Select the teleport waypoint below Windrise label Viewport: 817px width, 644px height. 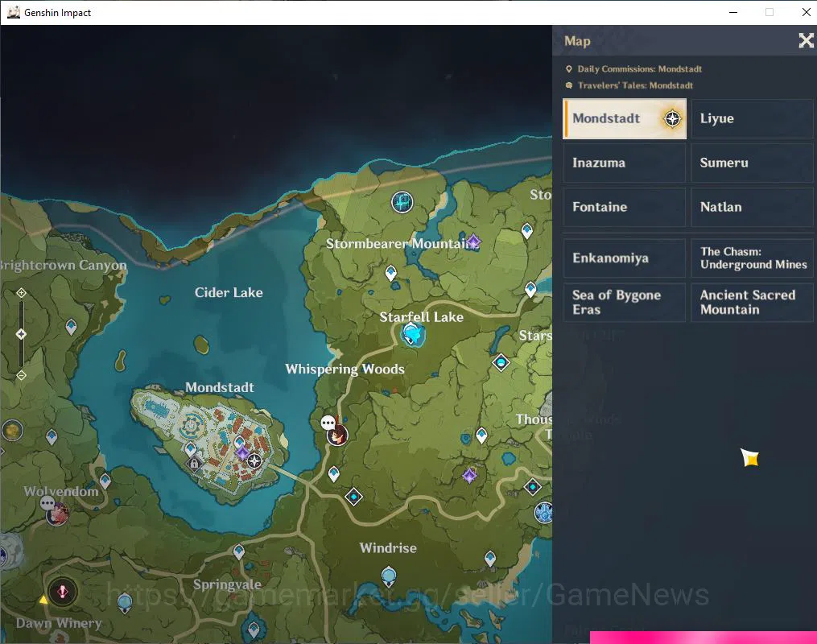[x=389, y=577]
